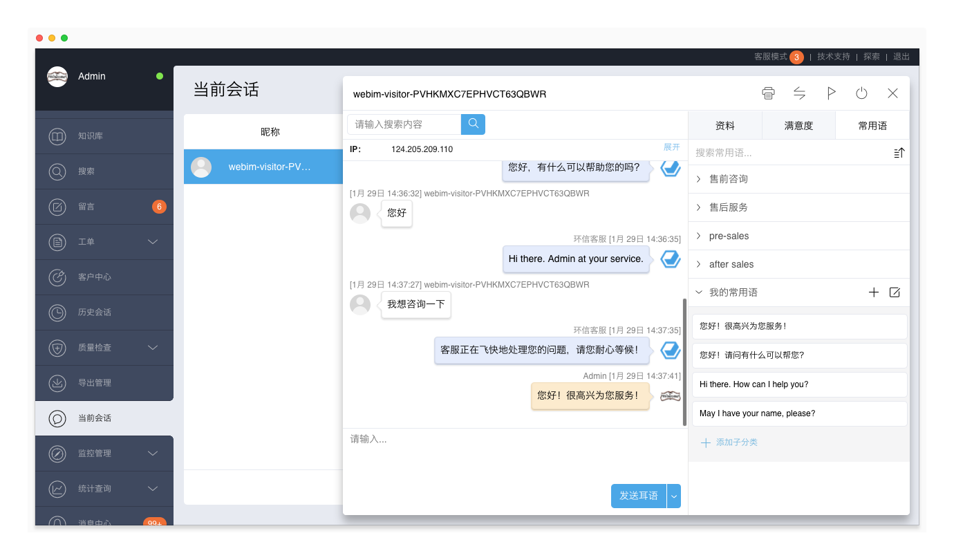Click the power icon to end session
The height and width of the screenshot is (560, 954).
click(861, 93)
